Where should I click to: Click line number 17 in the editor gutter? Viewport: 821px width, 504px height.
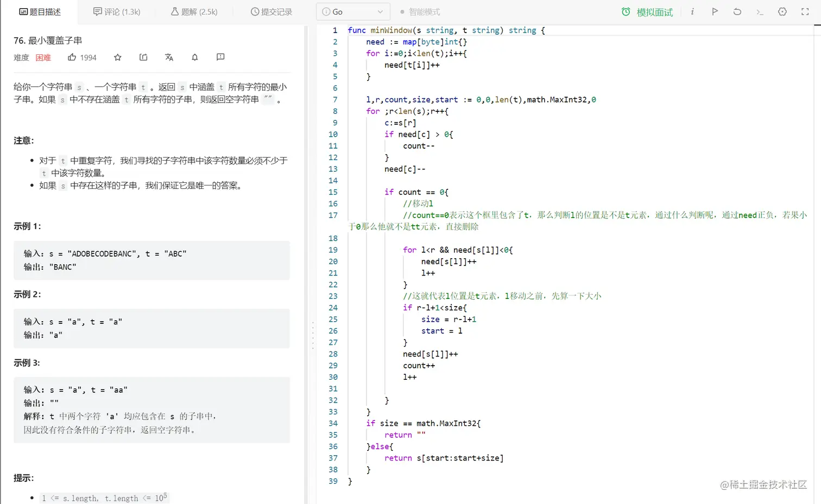333,215
